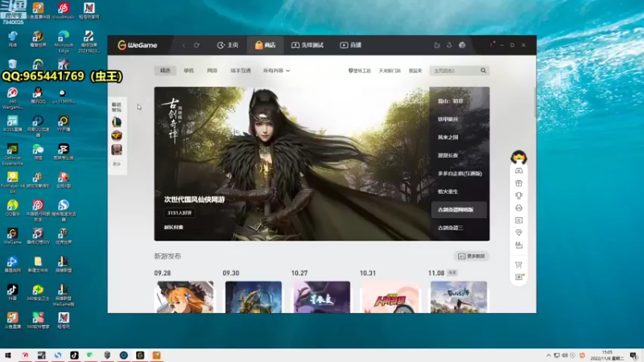Click the ticket icon with orange dot
The image size is (644, 362).
coord(519,277)
